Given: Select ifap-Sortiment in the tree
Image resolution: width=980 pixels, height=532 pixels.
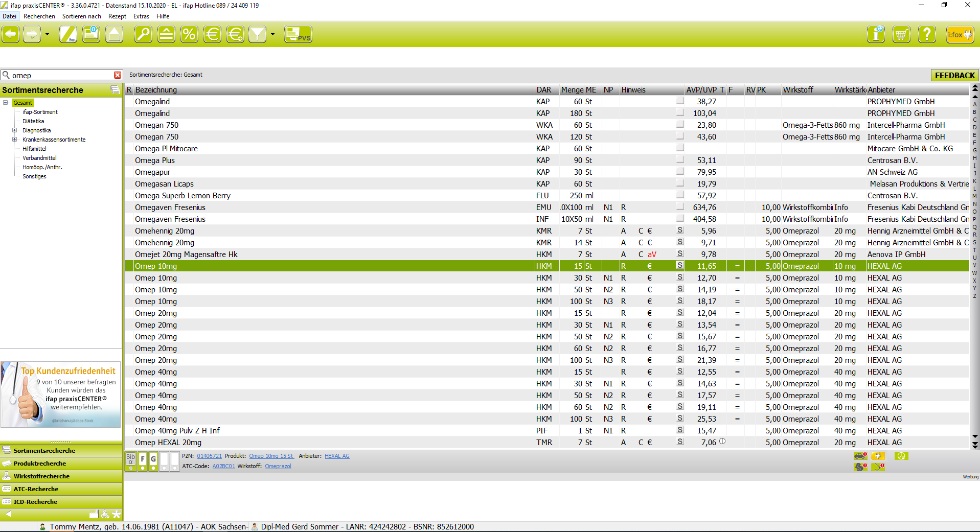Looking at the screenshot, I should [40, 112].
